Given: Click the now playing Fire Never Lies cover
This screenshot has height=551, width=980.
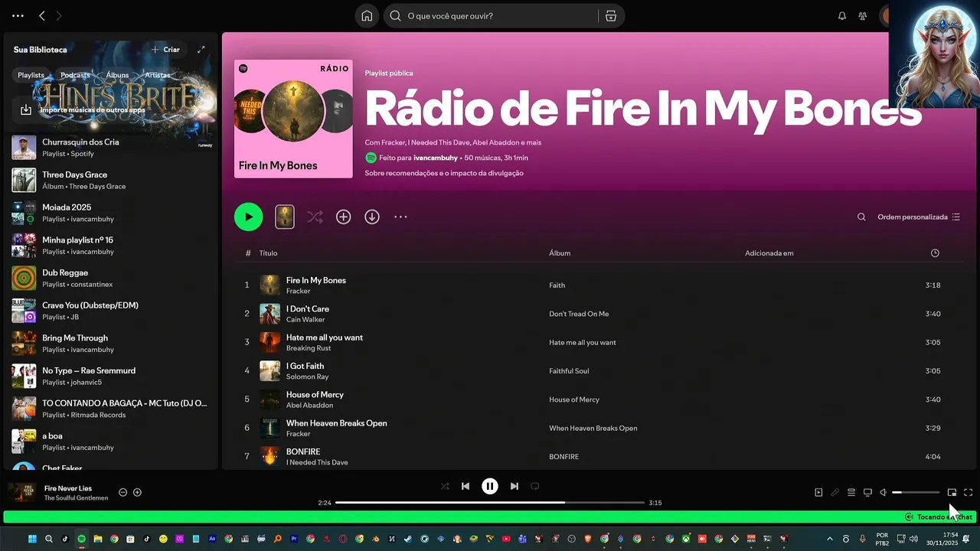Looking at the screenshot, I should pos(21,493).
